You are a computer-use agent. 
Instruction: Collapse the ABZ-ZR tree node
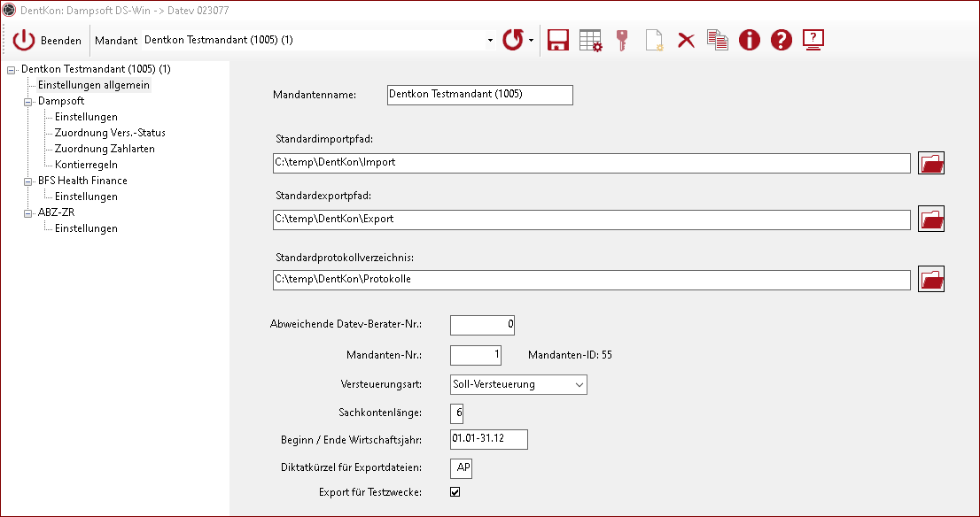[x=27, y=213]
